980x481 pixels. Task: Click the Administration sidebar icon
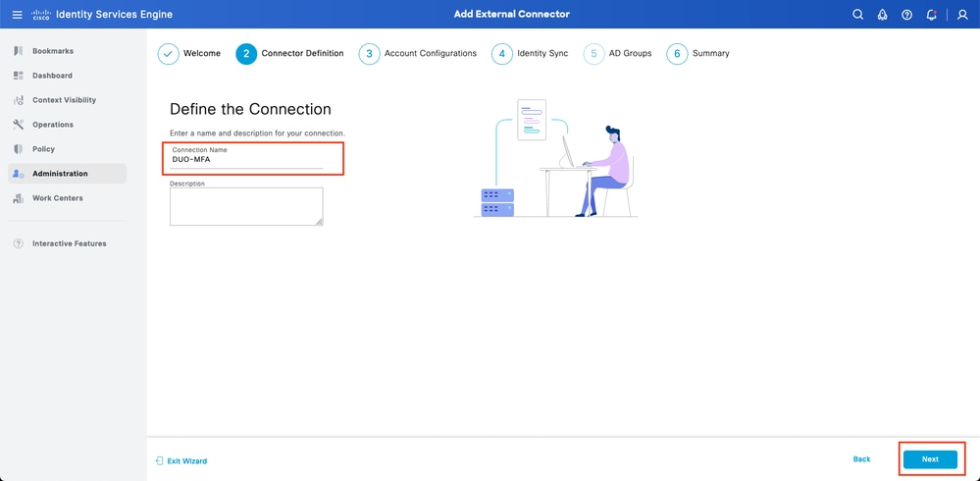pyautogui.click(x=18, y=174)
